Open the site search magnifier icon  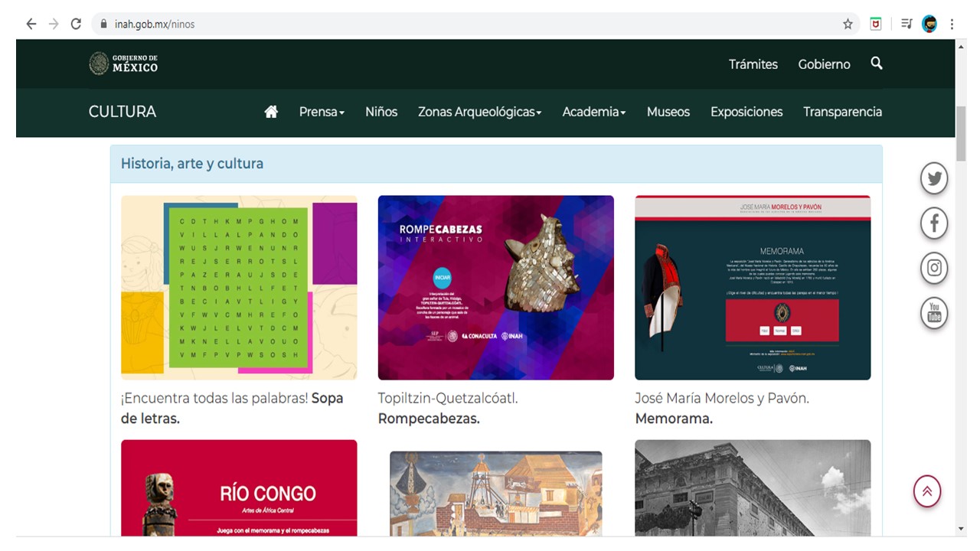pyautogui.click(x=877, y=64)
